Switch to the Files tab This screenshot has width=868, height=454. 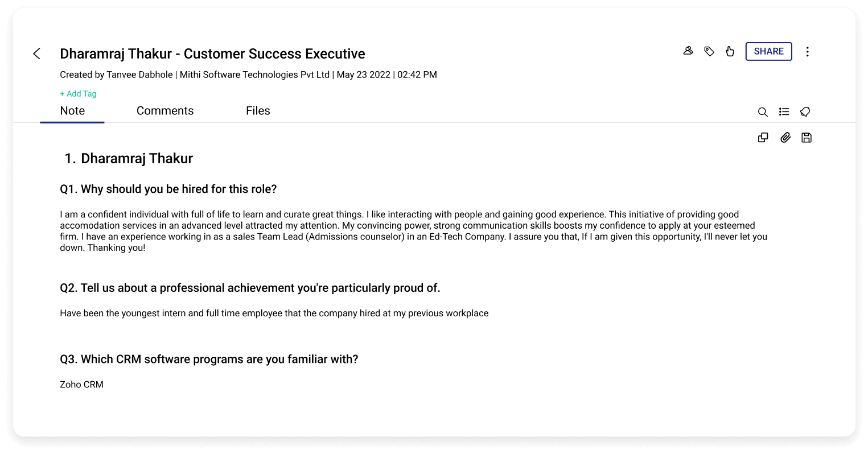point(258,110)
